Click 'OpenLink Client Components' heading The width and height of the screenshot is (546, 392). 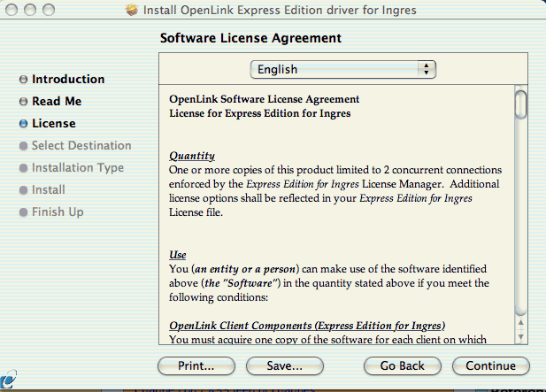point(307,326)
